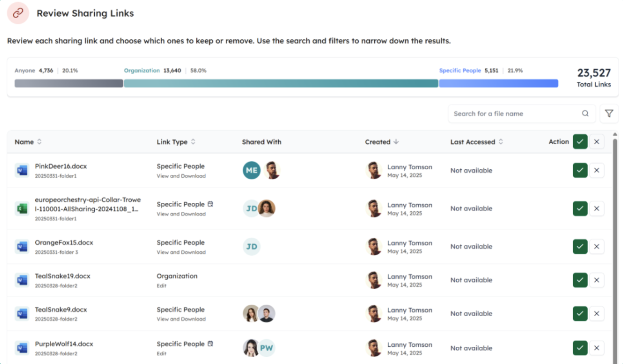Click the JD avatar in OrangeFox15.docx row
This screenshot has width=623, height=364.
pyautogui.click(x=251, y=247)
